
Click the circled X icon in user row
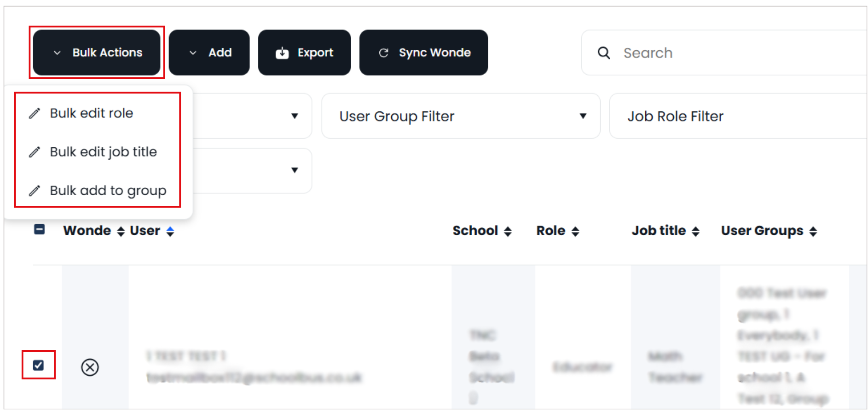pyautogui.click(x=90, y=367)
